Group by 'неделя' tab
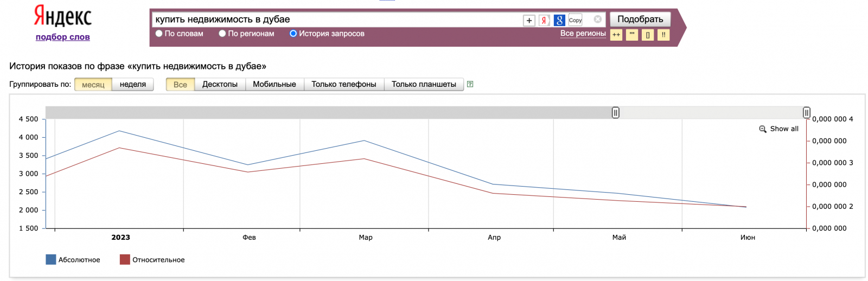The image size is (868, 281). [133, 84]
